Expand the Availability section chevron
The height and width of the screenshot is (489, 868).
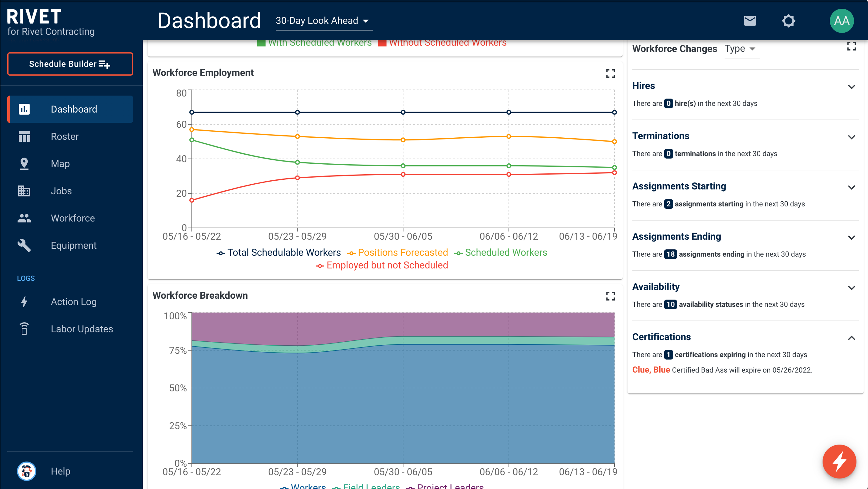pos(851,288)
